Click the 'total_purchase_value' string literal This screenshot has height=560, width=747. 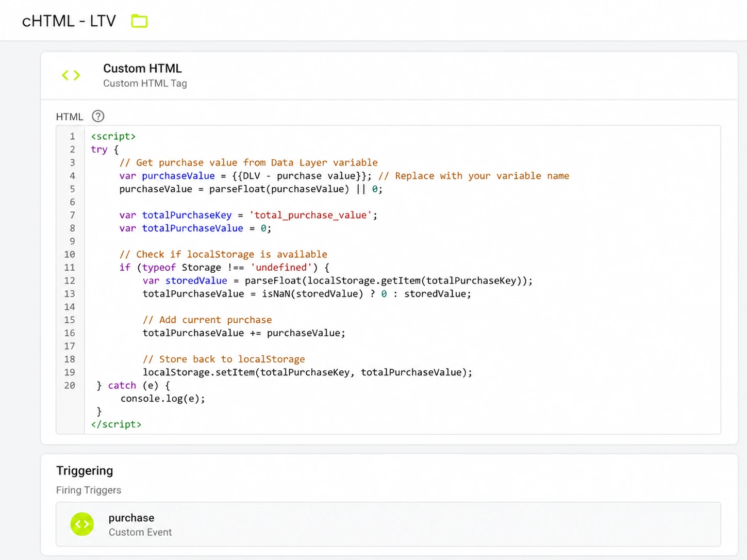[310, 215]
